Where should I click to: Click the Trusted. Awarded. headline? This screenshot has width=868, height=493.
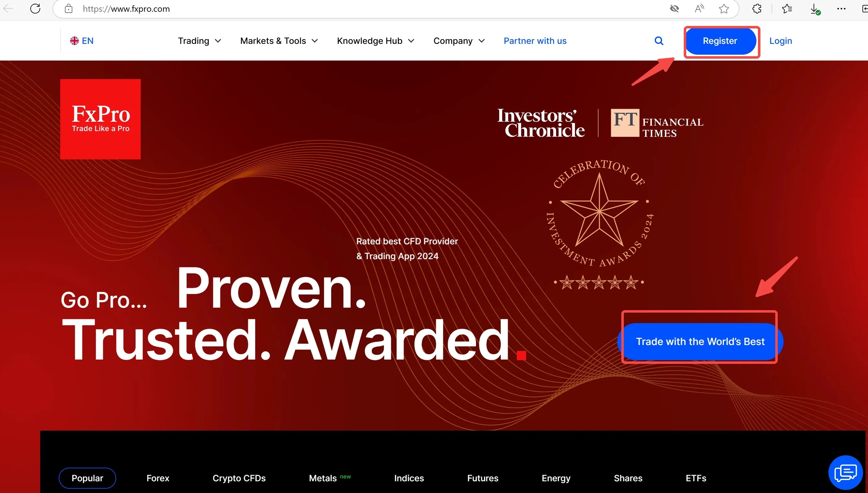click(x=293, y=339)
